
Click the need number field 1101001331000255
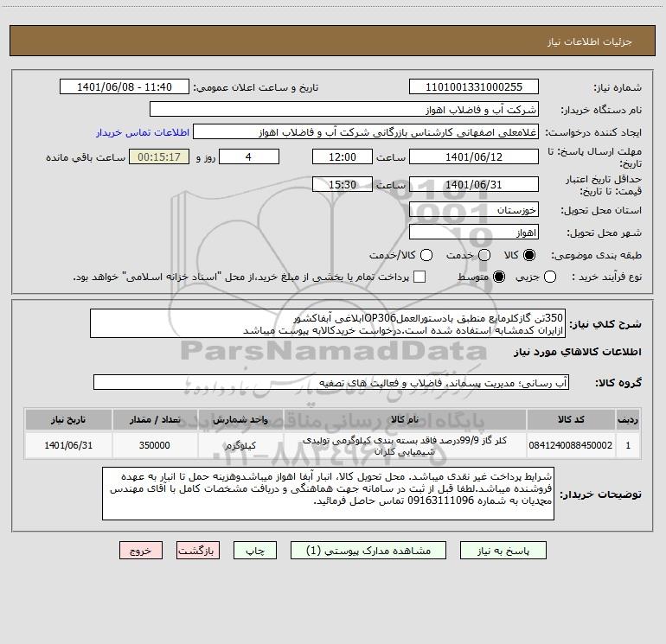point(474,87)
